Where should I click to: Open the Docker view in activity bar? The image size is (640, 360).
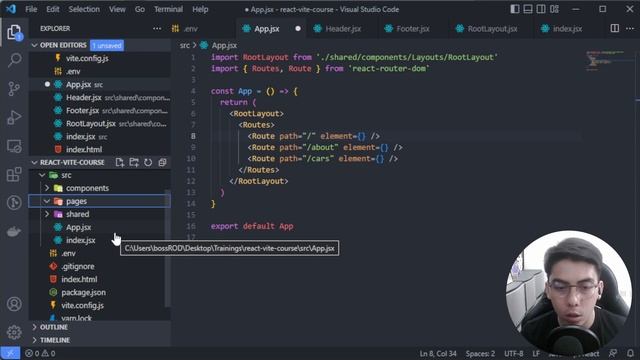click(x=14, y=231)
